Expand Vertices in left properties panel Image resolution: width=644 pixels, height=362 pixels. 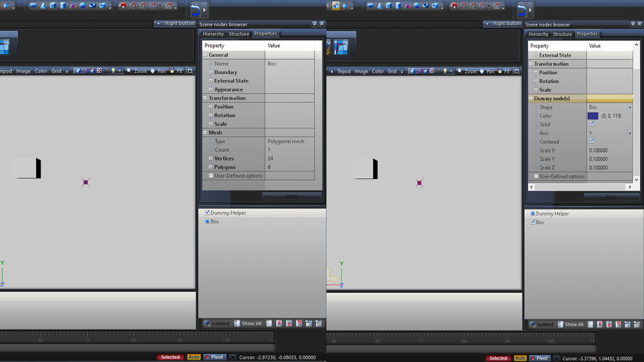pyautogui.click(x=211, y=158)
